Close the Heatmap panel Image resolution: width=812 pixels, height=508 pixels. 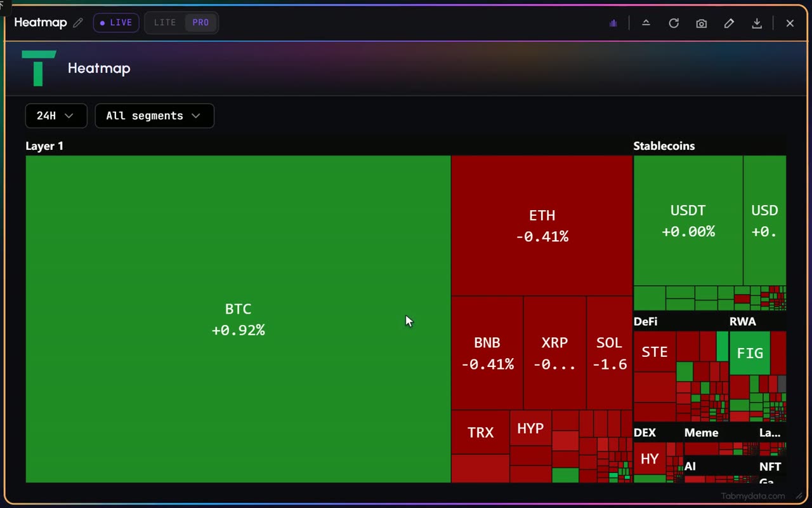point(790,23)
